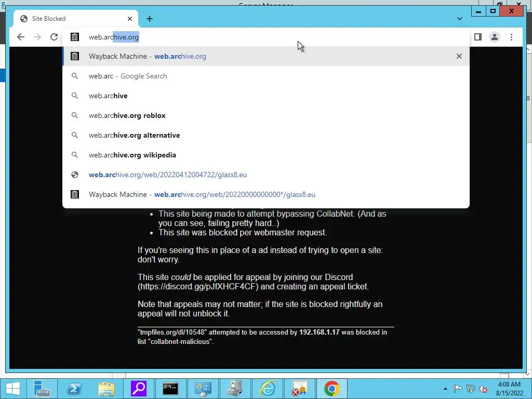
Task: Minimize the Chrome window
Action: click(x=478, y=11)
